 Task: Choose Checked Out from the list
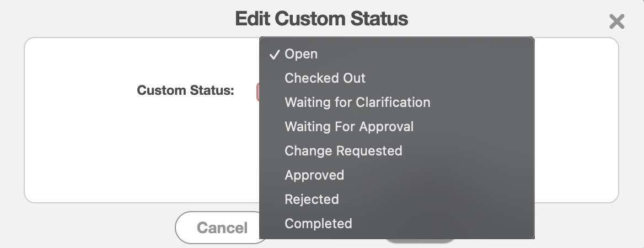point(325,78)
